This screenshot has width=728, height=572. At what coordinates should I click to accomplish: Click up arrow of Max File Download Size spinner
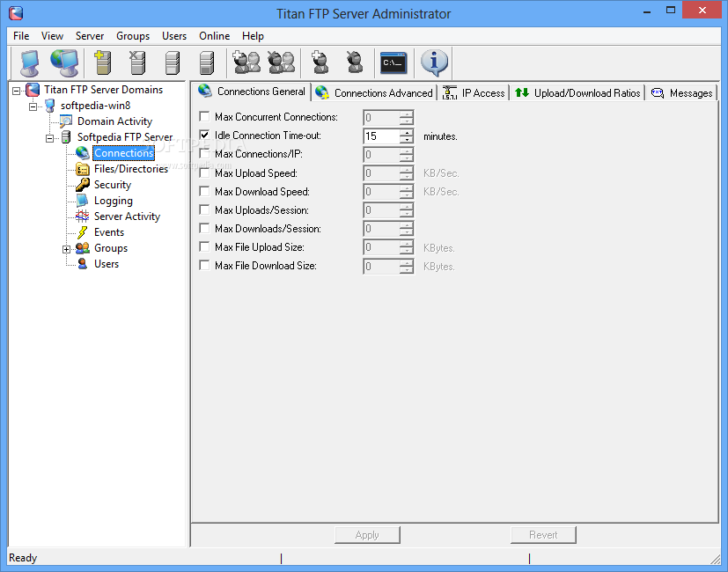point(407,263)
